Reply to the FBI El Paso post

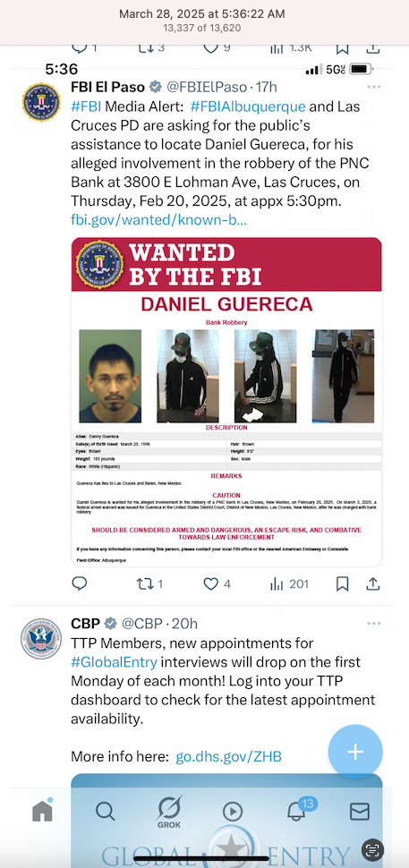(80, 583)
